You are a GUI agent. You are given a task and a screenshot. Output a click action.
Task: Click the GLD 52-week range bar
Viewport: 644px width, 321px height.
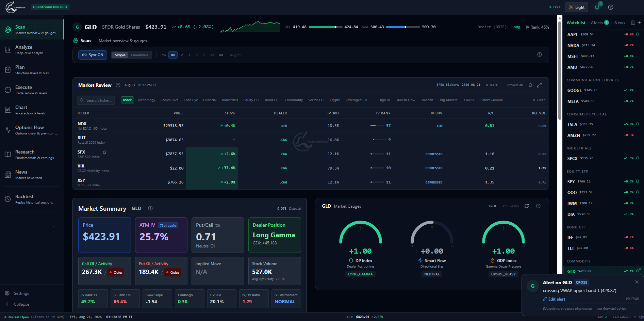403,27
